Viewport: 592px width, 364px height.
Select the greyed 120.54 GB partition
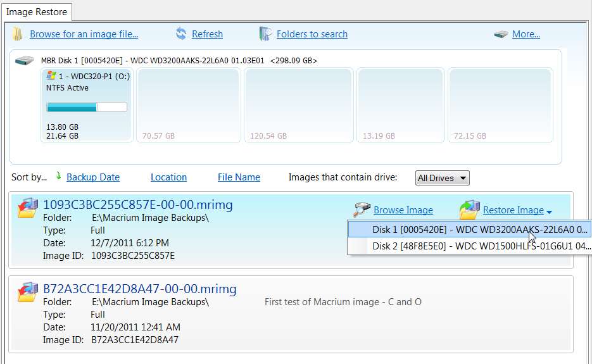pyautogui.click(x=298, y=105)
